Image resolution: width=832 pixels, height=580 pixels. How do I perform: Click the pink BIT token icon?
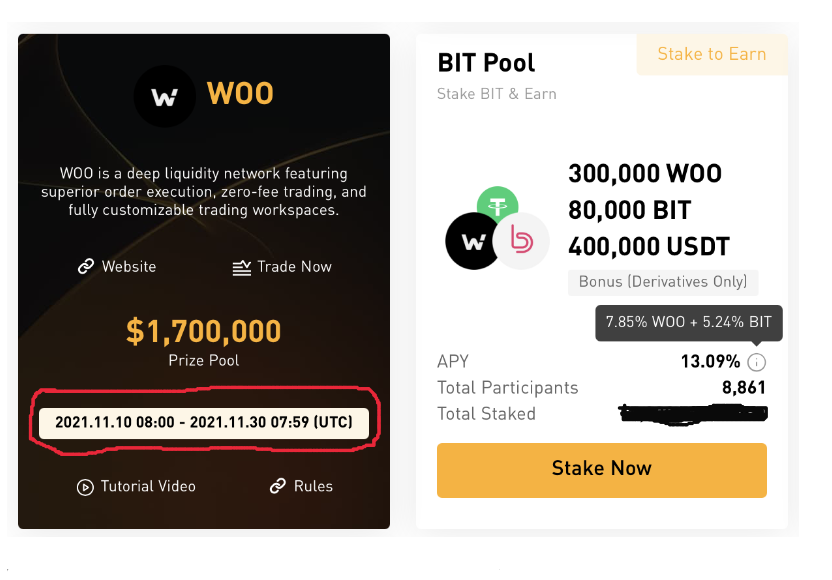(522, 241)
